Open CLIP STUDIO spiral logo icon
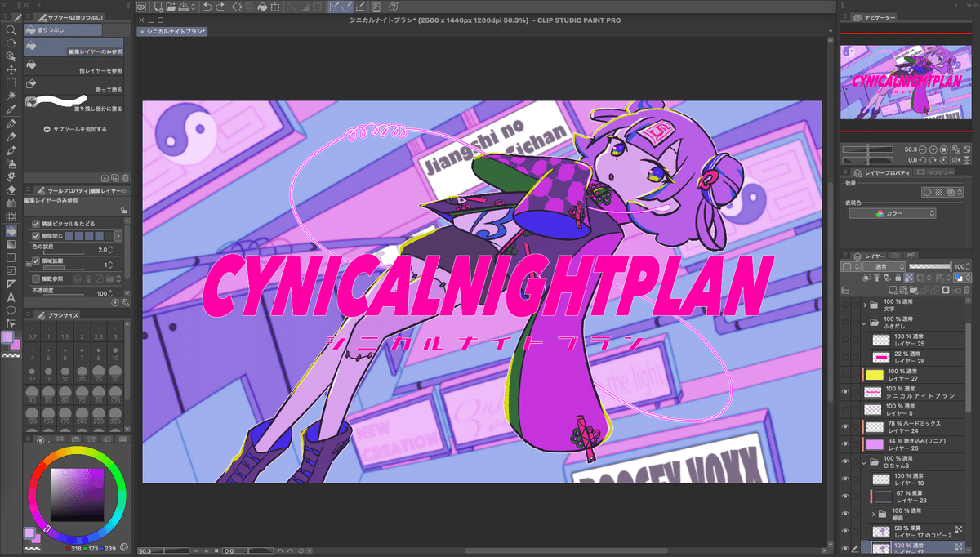This screenshot has height=557, width=980. click(140, 7)
